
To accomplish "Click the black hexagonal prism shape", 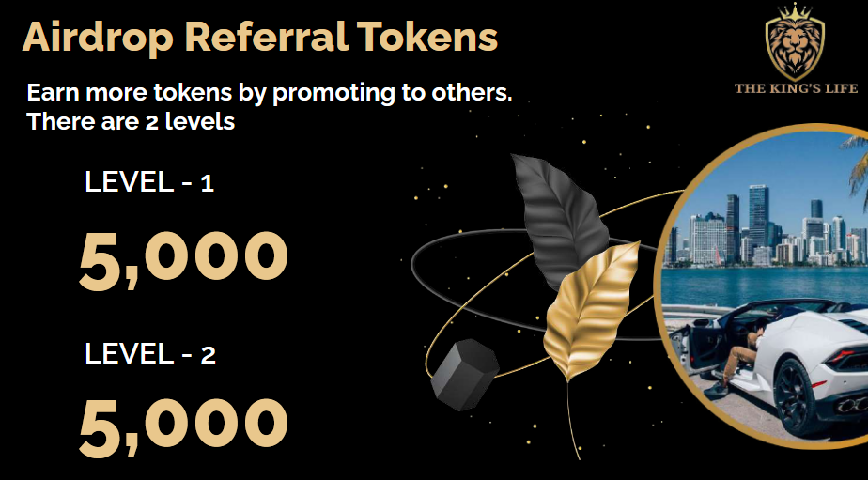I will [x=464, y=375].
